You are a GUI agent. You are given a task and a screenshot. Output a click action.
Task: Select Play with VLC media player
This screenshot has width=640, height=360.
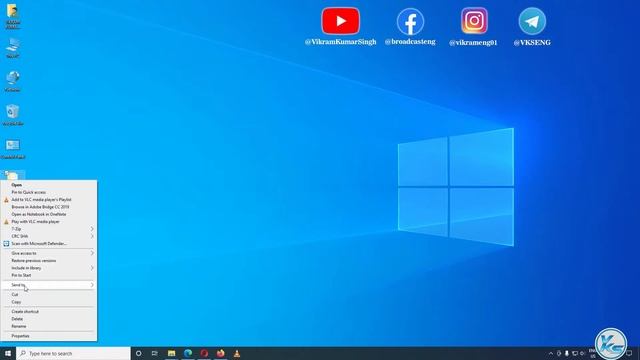tap(49, 222)
